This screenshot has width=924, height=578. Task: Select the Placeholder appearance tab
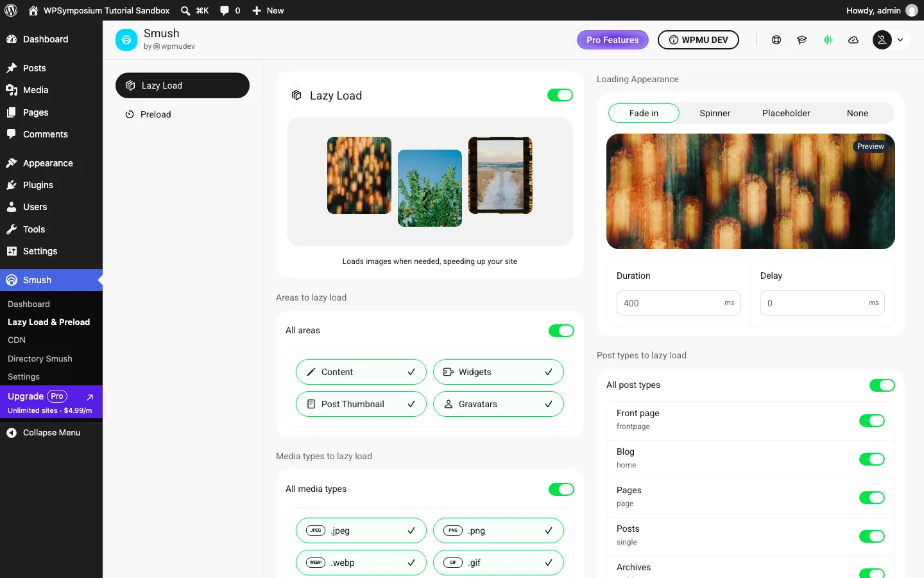click(786, 113)
